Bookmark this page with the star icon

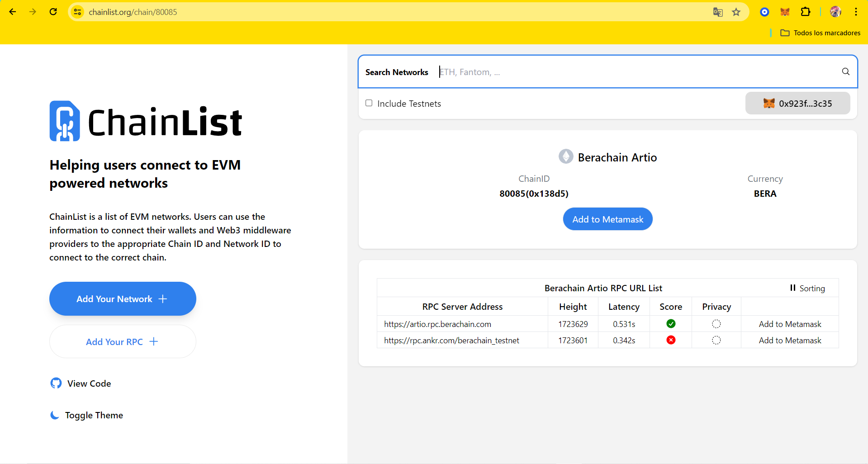(x=736, y=12)
